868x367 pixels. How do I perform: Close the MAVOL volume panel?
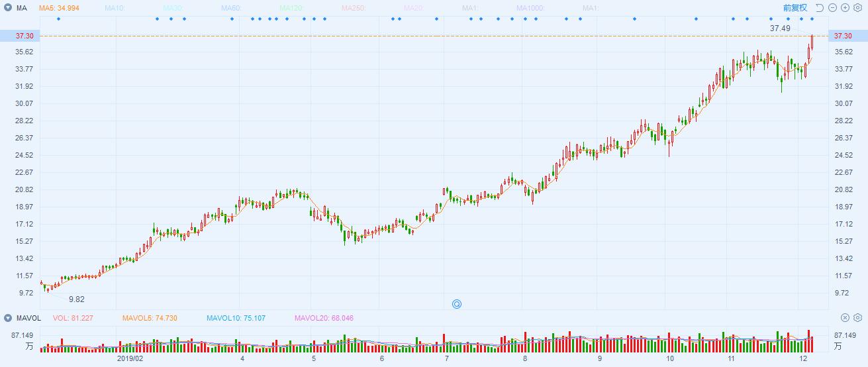pos(845,318)
